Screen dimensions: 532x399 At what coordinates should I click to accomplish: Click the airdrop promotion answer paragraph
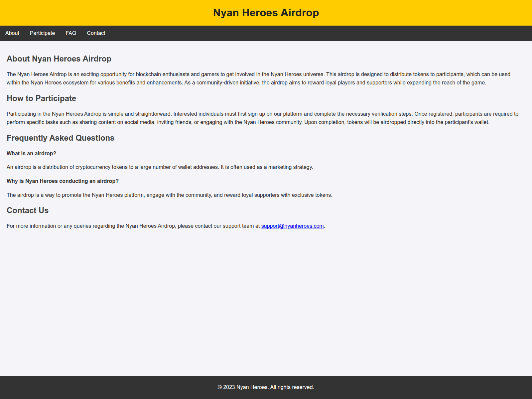pos(169,195)
